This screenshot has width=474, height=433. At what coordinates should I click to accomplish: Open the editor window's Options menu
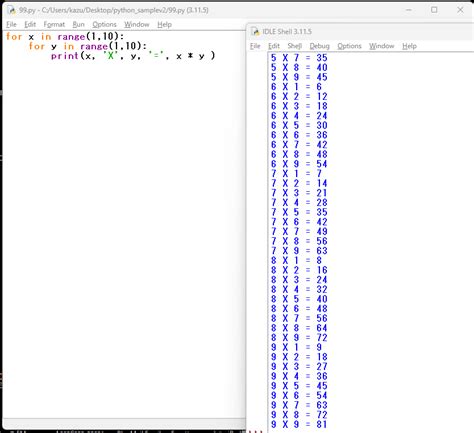[104, 24]
